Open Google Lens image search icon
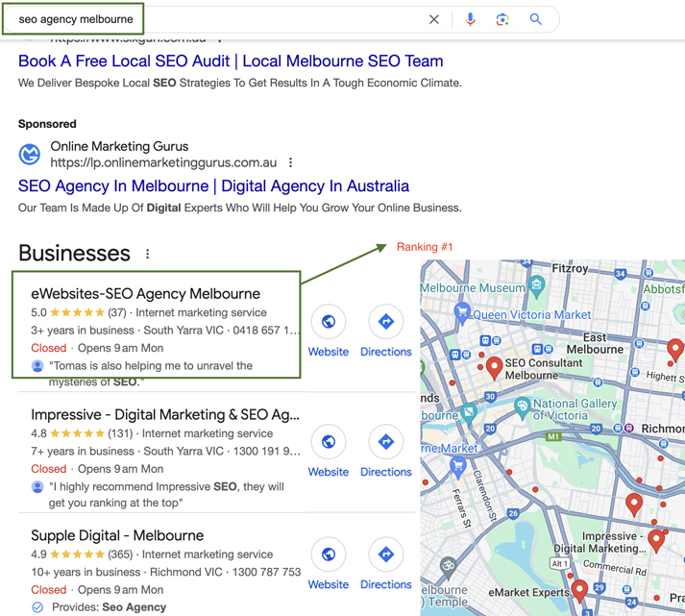This screenshot has width=685, height=616. pos(502,19)
